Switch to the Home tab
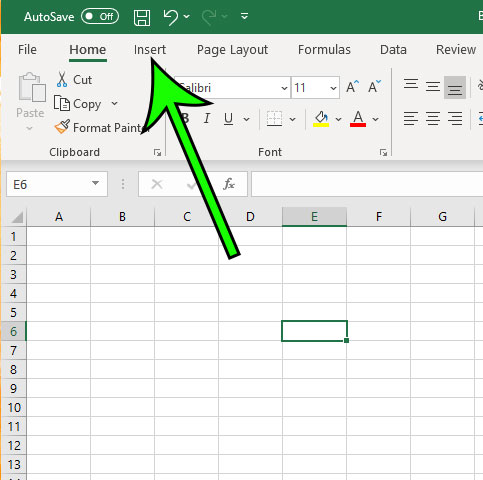This screenshot has width=483, height=480. [x=88, y=50]
